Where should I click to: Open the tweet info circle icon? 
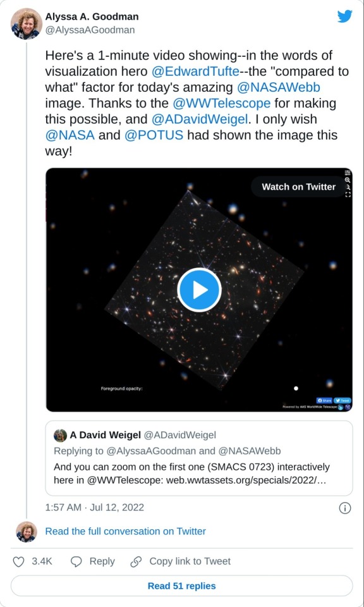[x=344, y=508]
